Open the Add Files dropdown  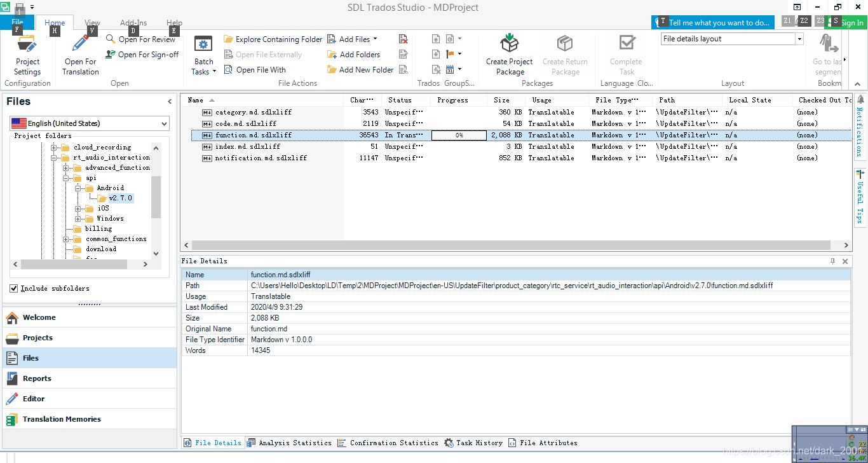[x=353, y=39]
